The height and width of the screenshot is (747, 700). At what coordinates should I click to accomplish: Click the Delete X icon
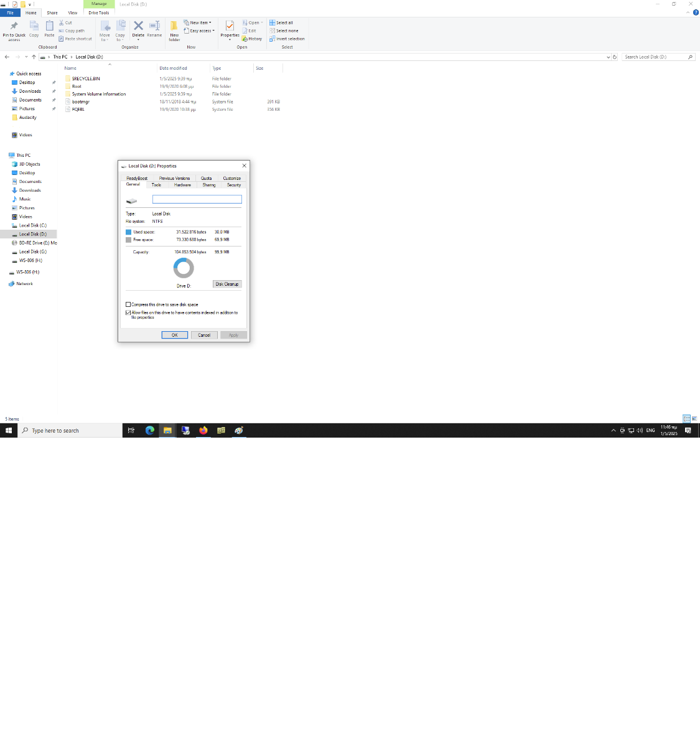click(138, 26)
